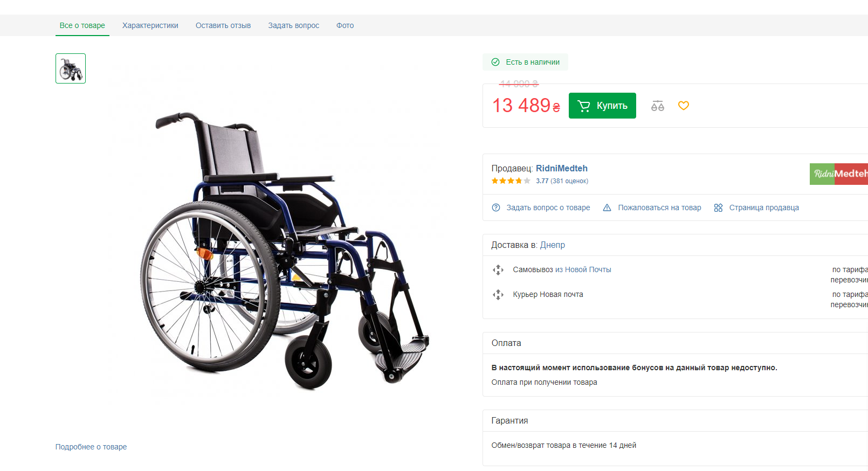Click the question mark icon near product question

coord(496,207)
